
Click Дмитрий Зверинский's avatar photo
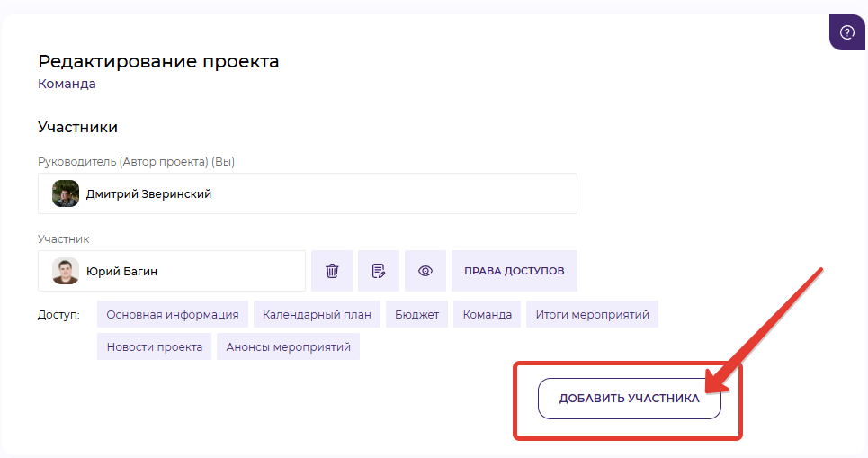(66, 193)
